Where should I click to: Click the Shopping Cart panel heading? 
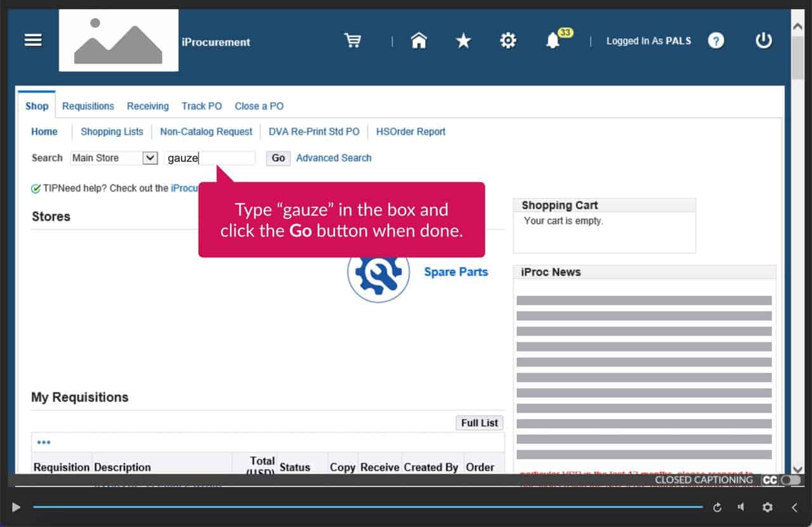pos(560,205)
